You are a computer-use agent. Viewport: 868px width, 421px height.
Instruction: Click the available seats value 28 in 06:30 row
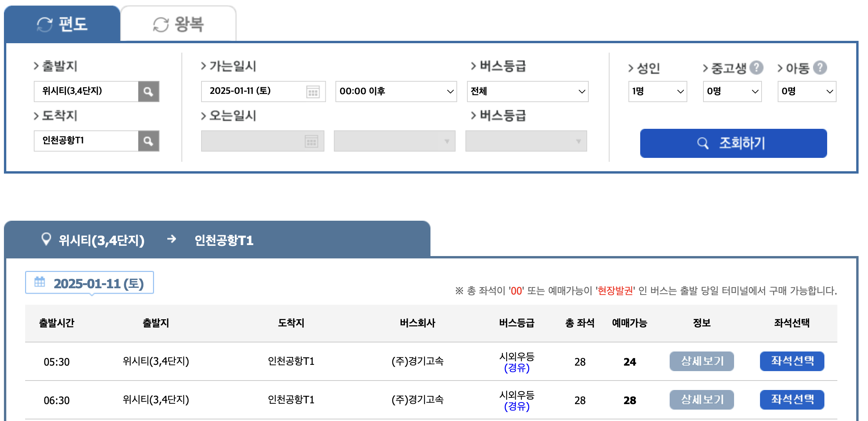(x=630, y=400)
